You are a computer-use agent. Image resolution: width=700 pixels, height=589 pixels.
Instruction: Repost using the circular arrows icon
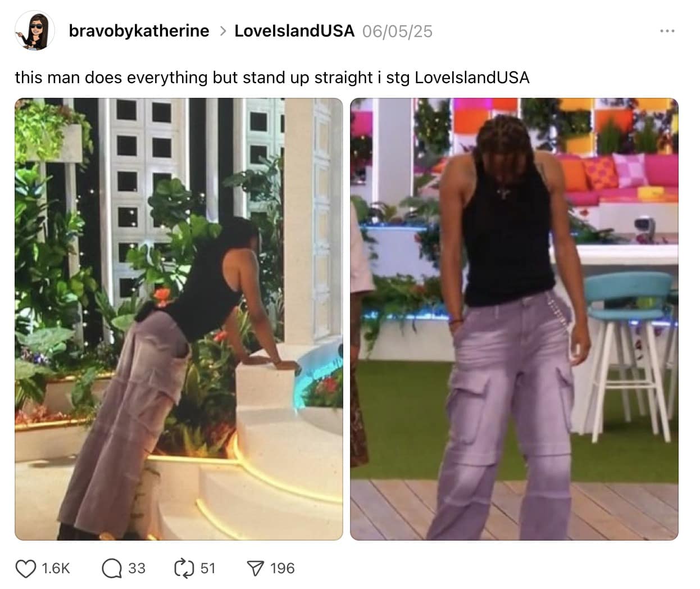183,568
